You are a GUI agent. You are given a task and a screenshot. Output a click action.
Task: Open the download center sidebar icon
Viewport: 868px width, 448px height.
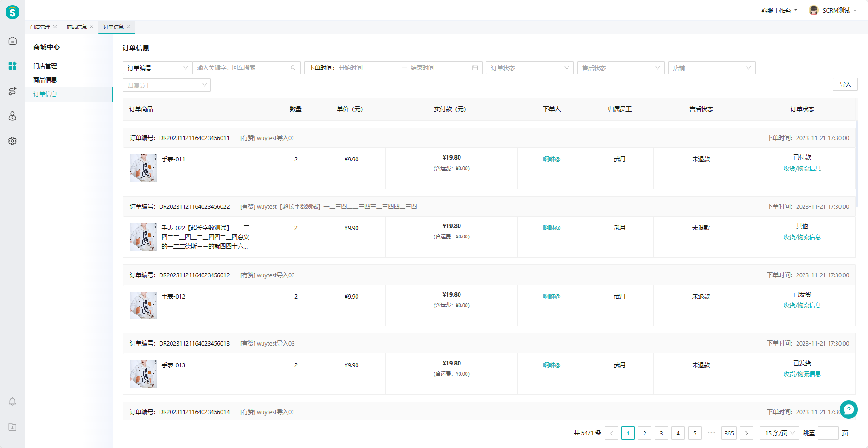click(x=13, y=427)
